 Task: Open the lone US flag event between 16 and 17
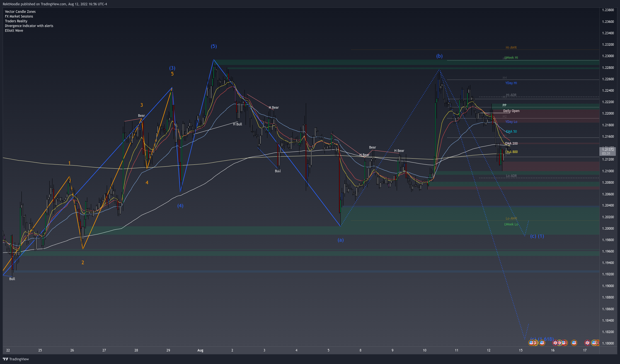(x=574, y=343)
